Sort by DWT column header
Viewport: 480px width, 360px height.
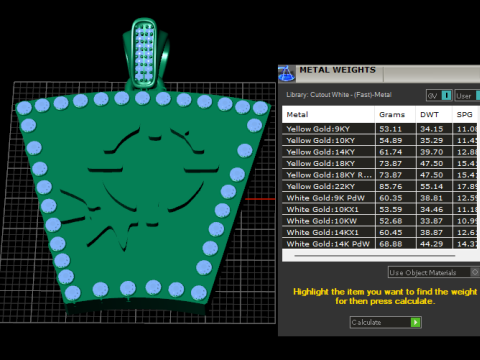434,114
